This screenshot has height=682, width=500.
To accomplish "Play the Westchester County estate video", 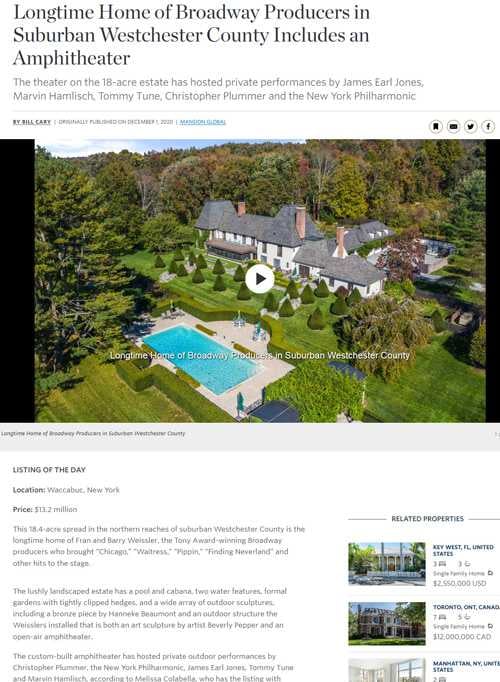I will coord(260,279).
